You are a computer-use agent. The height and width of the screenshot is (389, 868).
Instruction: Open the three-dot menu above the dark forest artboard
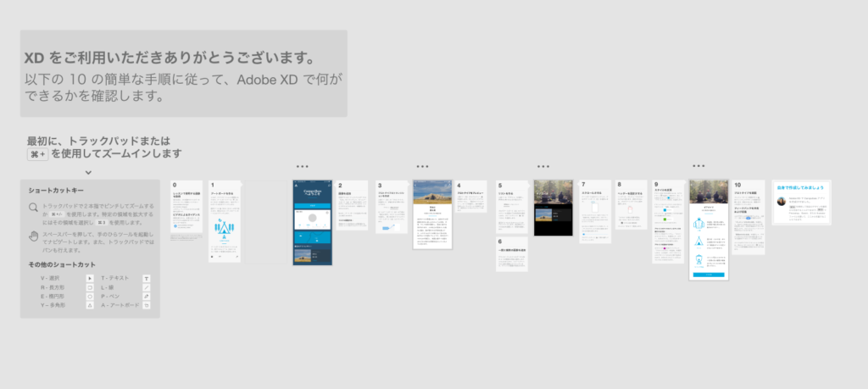click(x=543, y=166)
